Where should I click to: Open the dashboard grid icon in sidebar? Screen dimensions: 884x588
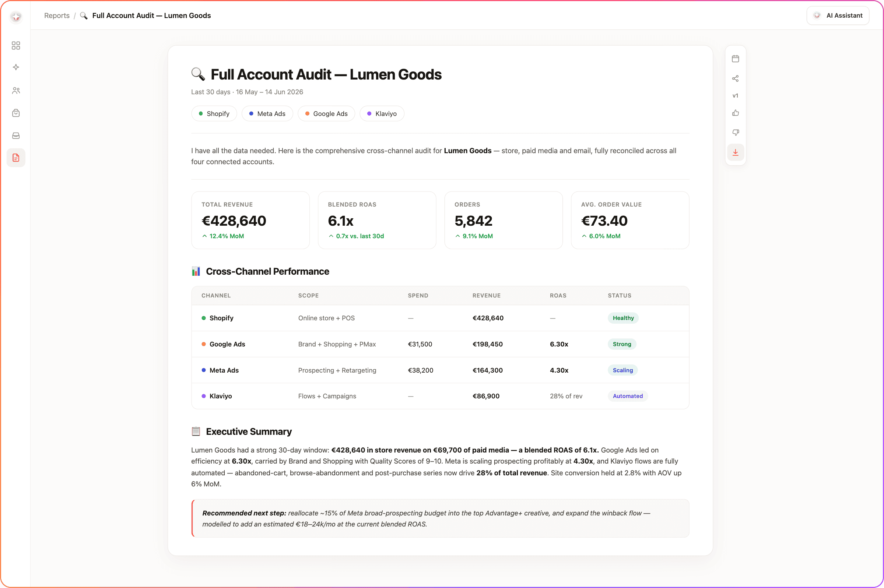pyautogui.click(x=16, y=45)
